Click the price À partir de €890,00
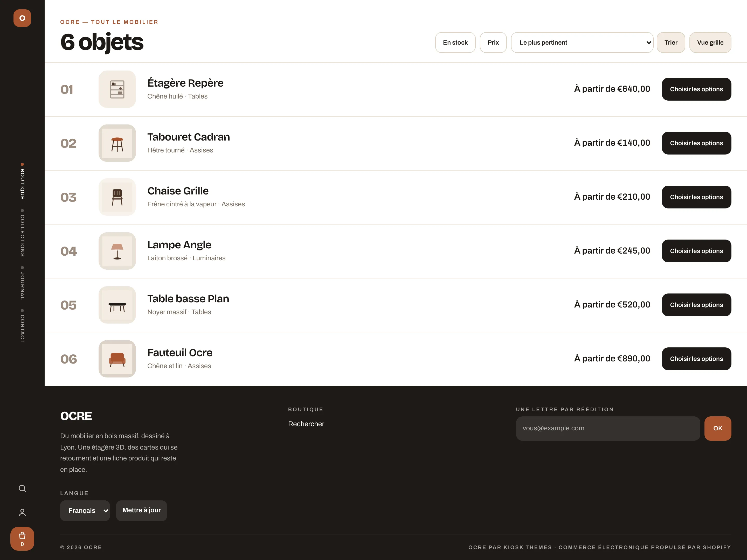Image resolution: width=747 pixels, height=560 pixels. click(x=612, y=359)
